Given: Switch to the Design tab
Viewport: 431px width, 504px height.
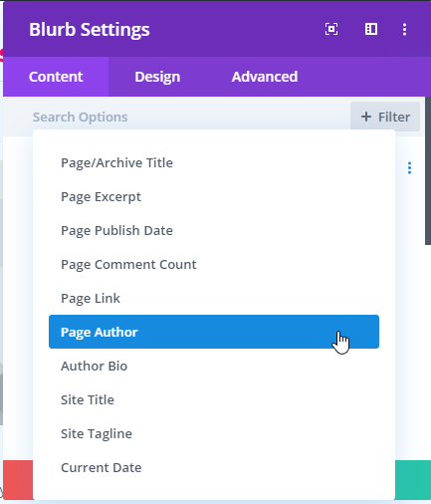Looking at the screenshot, I should click(x=157, y=77).
